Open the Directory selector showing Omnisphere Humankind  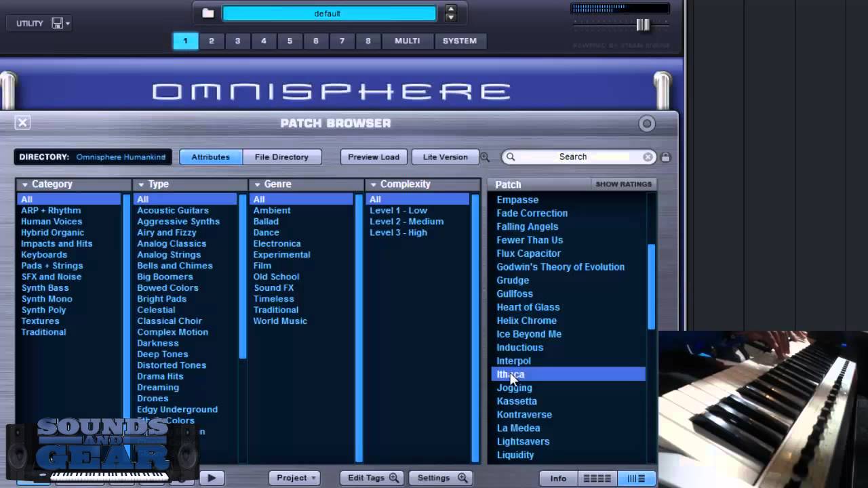coord(93,157)
